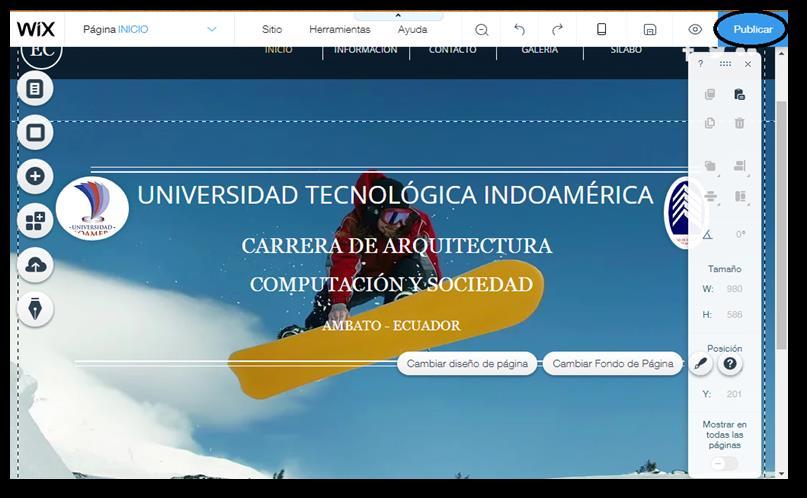Click the toolbar panel grip handle
807x498 pixels.
[725, 64]
